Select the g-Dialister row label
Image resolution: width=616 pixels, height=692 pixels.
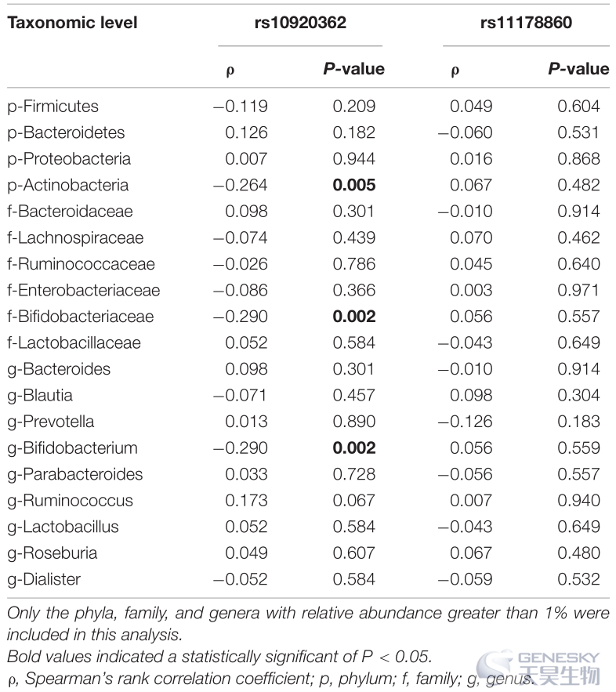(x=44, y=579)
